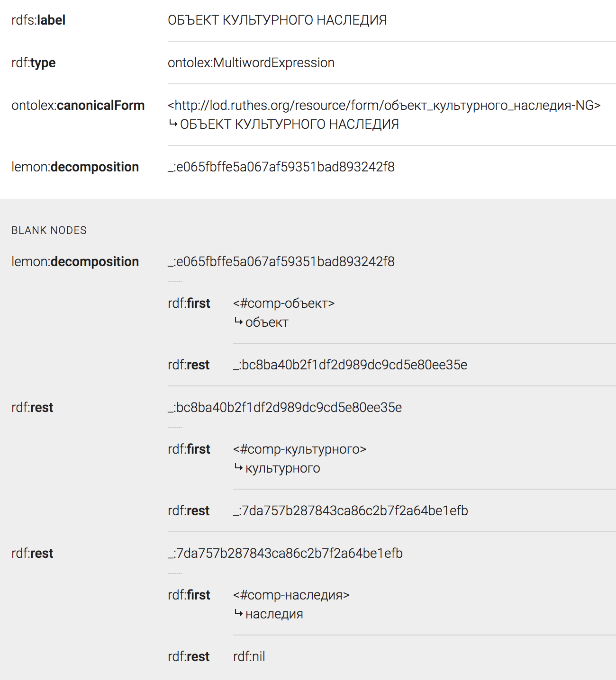The image size is (616, 680).
Task: Click the _:7da757b287843ca86c2b7f2a64be1efb rest value
Action: pyautogui.click(x=351, y=510)
